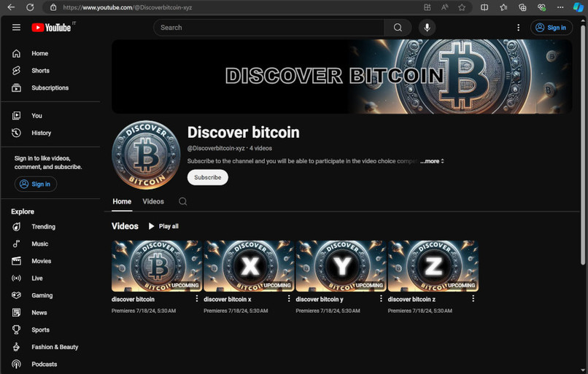
Task: Start voice search with the microphone
Action: 427,28
